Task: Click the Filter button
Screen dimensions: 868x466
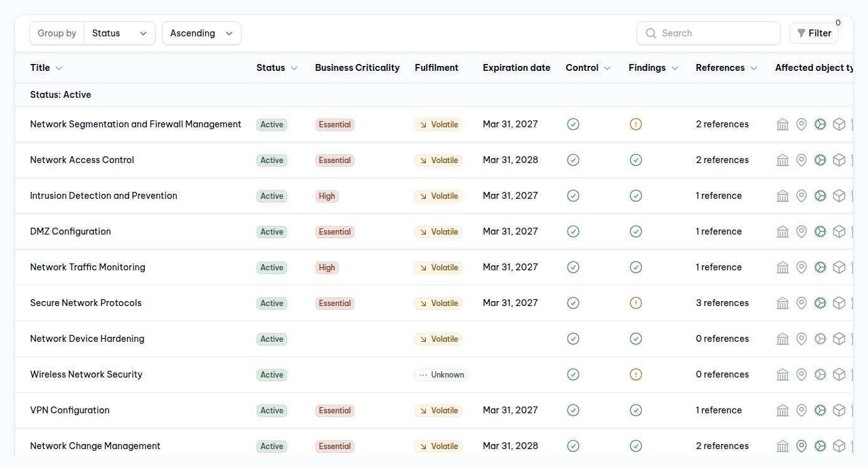Action: [x=813, y=33]
